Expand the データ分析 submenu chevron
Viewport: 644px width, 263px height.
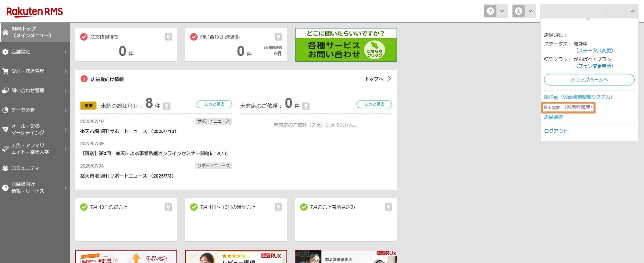coord(66,110)
